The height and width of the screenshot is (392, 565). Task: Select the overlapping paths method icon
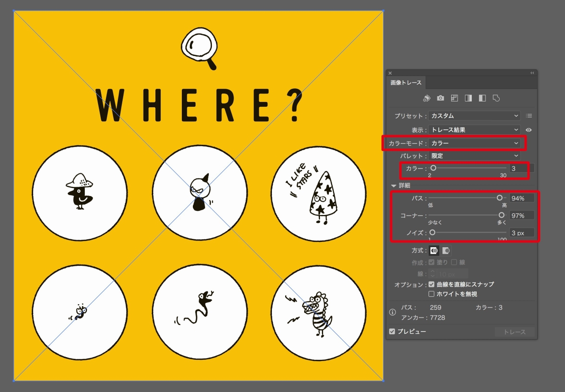click(x=446, y=251)
